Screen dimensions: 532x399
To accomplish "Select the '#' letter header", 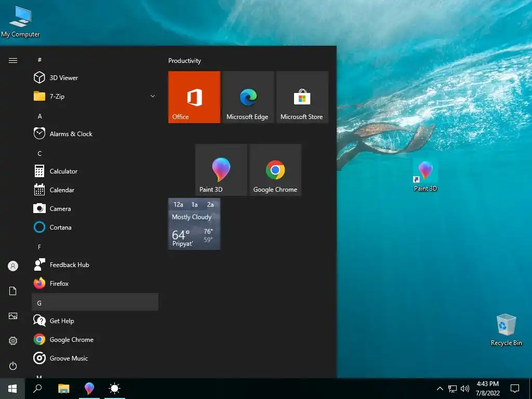I will pyautogui.click(x=95, y=60).
